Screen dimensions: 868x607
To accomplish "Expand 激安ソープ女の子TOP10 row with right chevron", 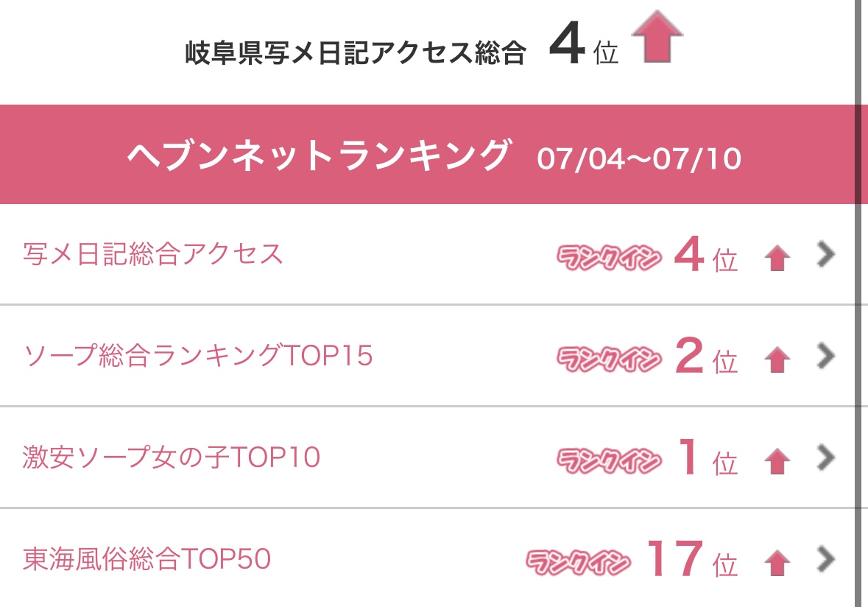I will [825, 457].
